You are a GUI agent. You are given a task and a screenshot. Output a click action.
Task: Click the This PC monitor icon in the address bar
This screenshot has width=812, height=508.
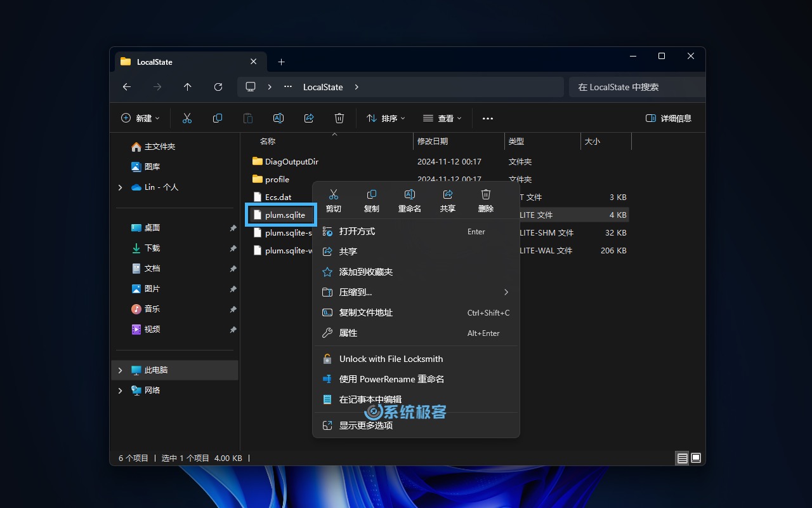251,87
